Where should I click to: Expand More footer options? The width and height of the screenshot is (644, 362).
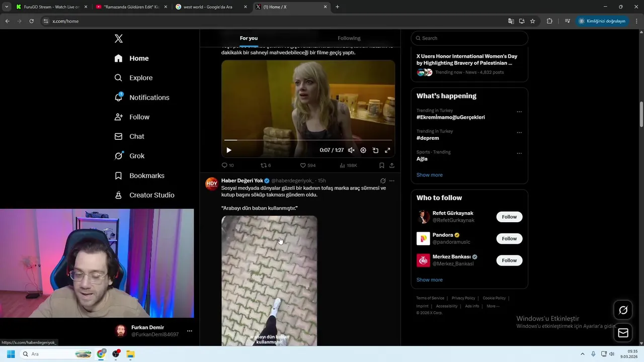(x=493, y=306)
